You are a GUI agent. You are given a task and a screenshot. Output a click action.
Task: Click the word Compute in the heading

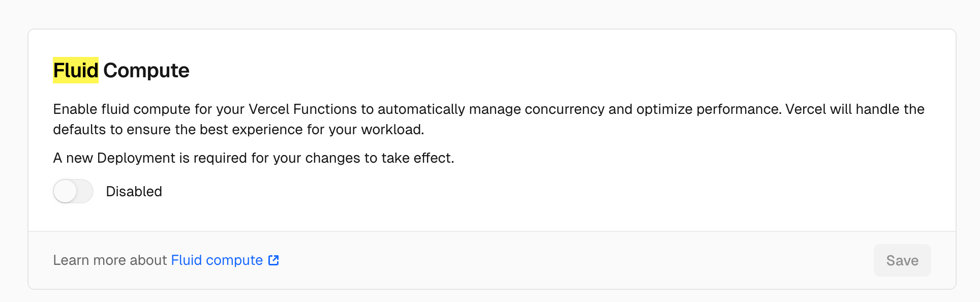tap(146, 70)
